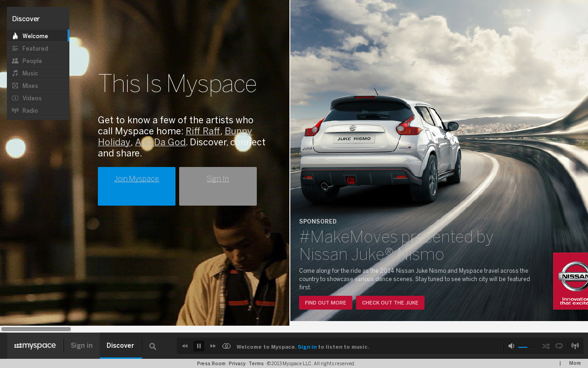Click More in the footer

(x=575, y=363)
